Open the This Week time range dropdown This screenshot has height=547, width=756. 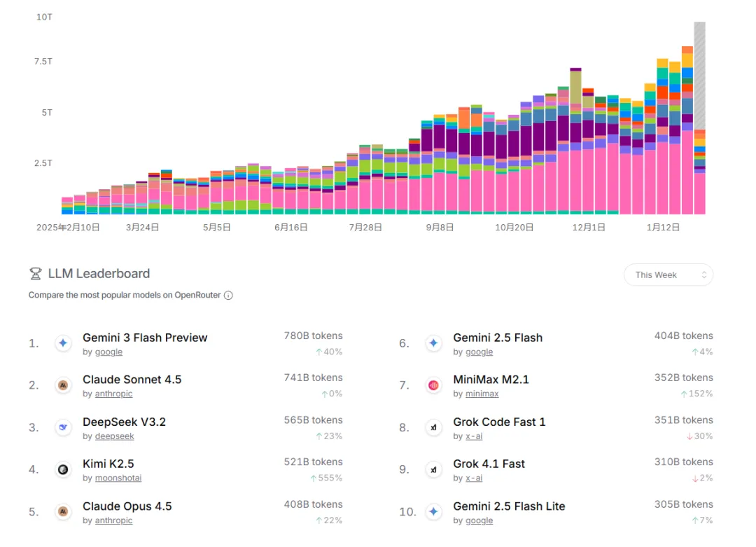pyautogui.click(x=668, y=275)
